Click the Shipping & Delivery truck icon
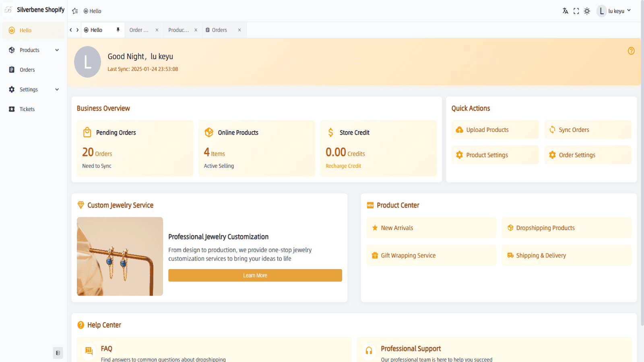The image size is (644, 362). [x=510, y=255]
